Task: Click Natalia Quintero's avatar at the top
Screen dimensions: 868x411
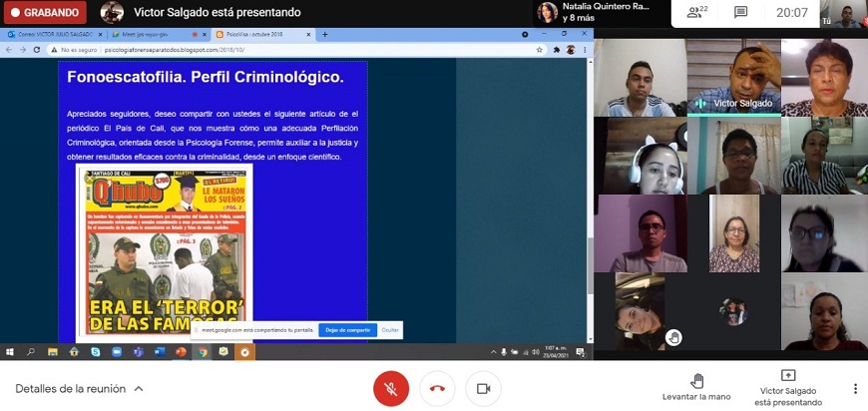Action: click(x=547, y=12)
